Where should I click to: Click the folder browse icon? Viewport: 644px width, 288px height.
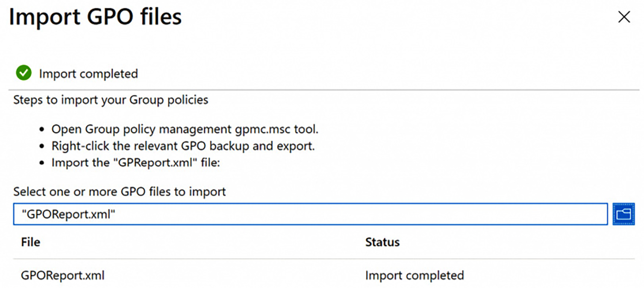pyautogui.click(x=623, y=214)
